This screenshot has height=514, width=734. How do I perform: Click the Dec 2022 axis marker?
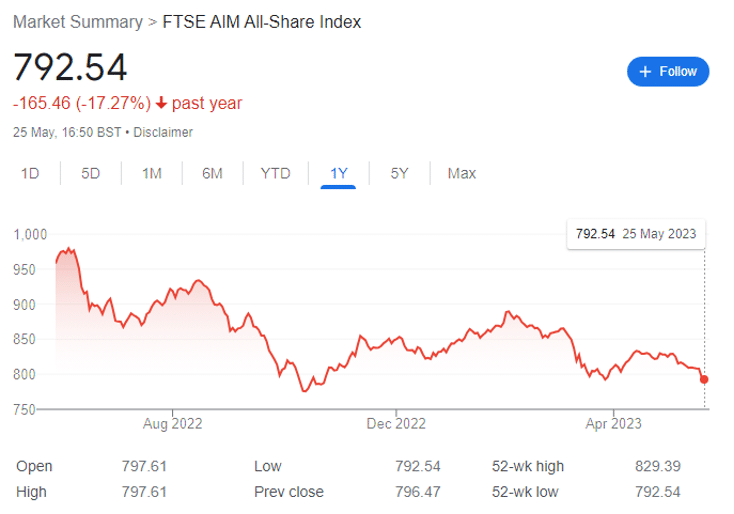click(x=396, y=424)
